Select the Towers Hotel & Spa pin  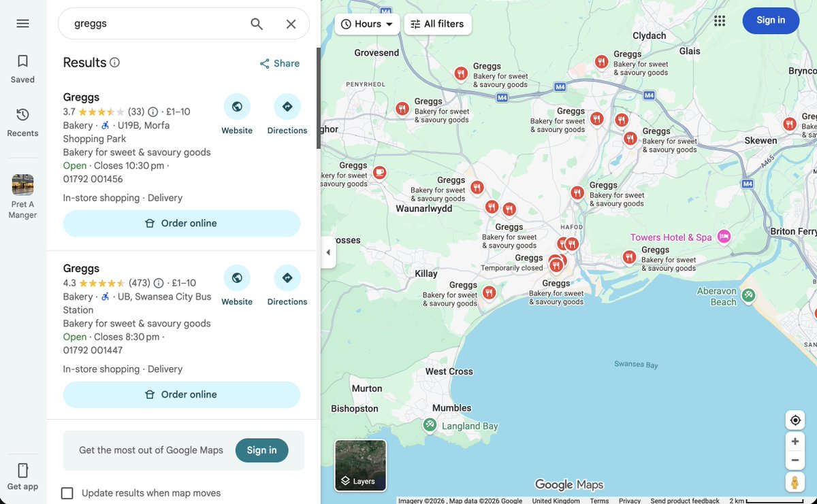click(x=724, y=237)
